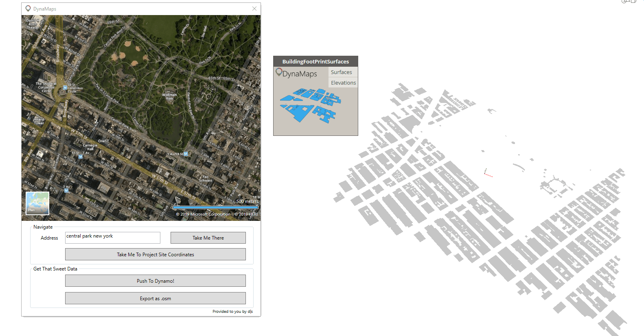Close the DynaMaps window

254,9
